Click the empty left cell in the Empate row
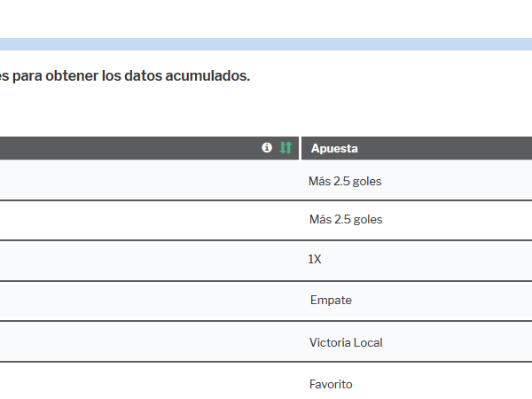The width and height of the screenshot is (532, 399). (x=149, y=301)
